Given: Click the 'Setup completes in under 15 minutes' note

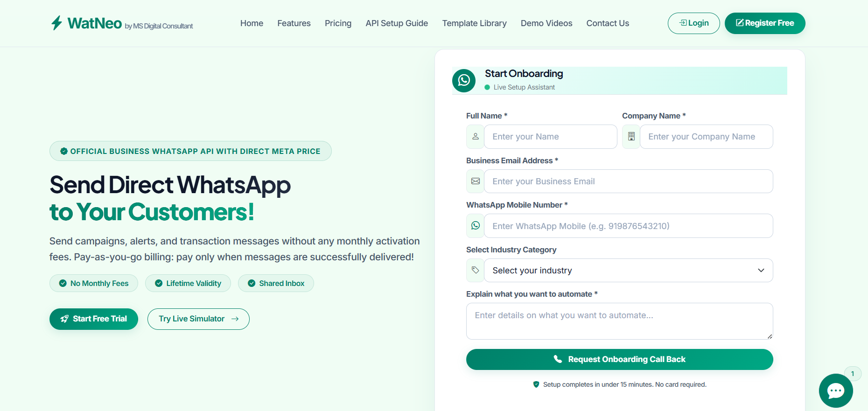Looking at the screenshot, I should (625, 384).
